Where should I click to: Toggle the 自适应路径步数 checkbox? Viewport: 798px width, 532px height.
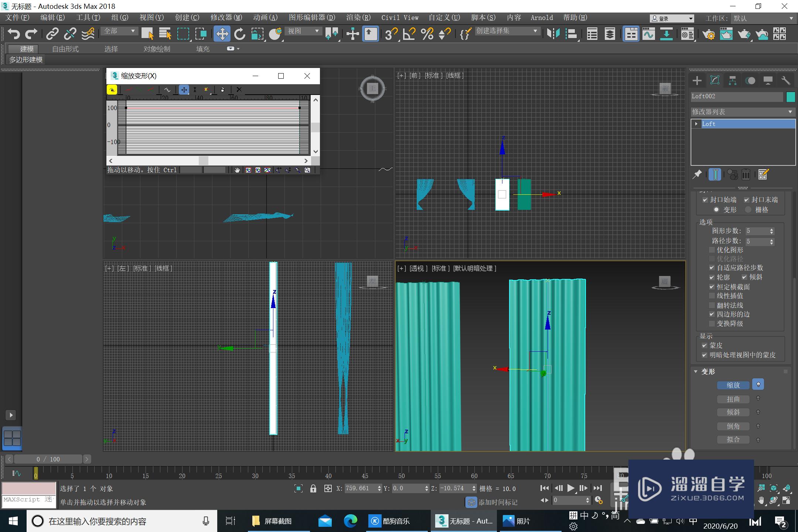(x=712, y=268)
